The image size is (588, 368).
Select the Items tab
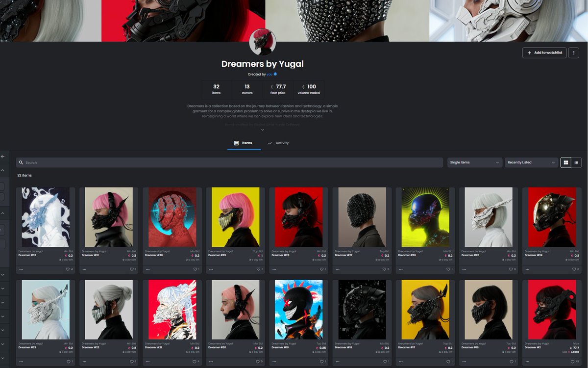point(244,143)
